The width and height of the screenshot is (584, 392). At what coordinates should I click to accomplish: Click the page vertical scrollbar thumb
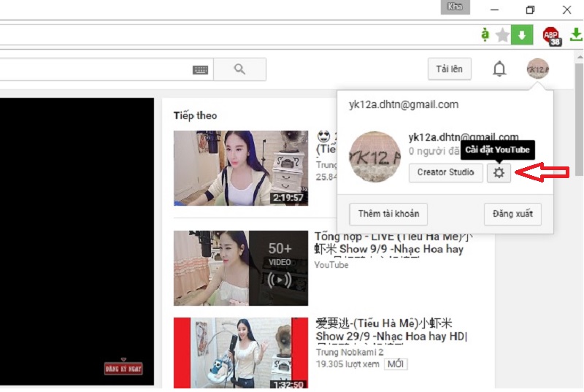(x=580, y=120)
